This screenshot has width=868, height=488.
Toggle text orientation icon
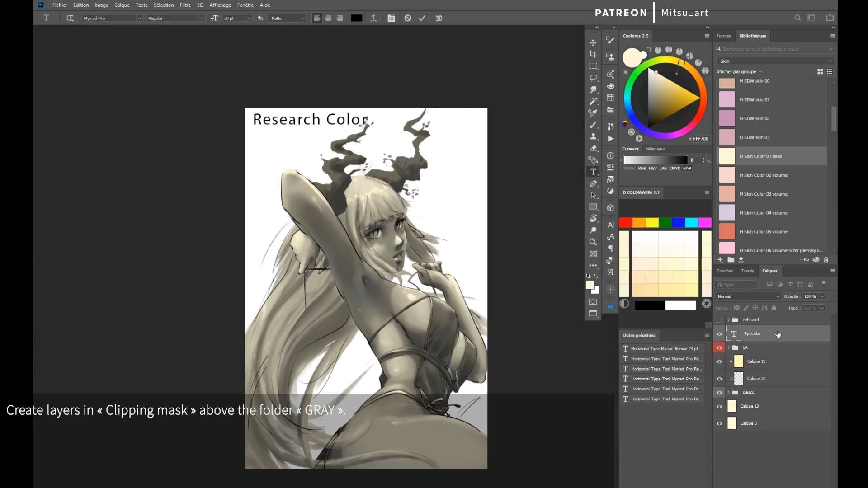tap(70, 18)
